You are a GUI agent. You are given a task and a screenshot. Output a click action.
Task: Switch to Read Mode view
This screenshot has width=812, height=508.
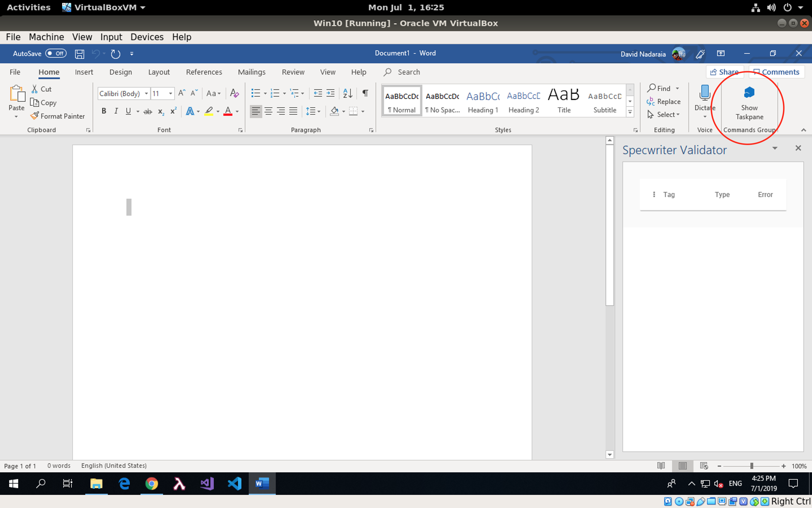click(661, 466)
